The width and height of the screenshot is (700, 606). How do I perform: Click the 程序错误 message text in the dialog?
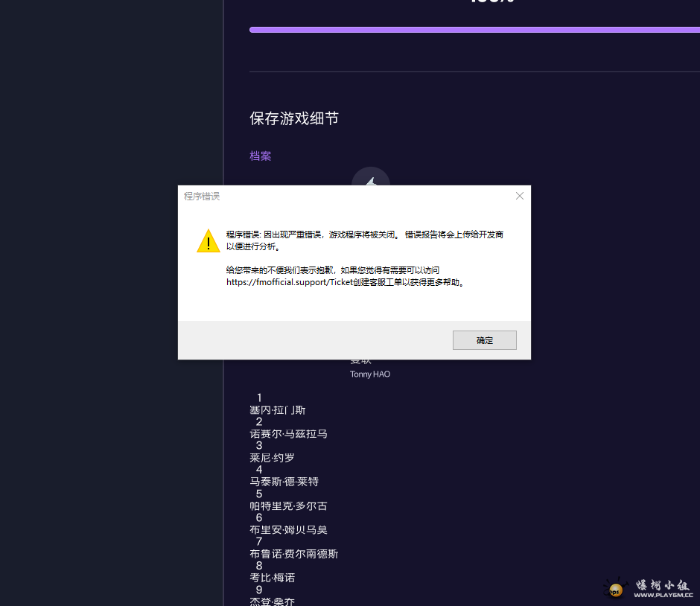pyautogui.click(x=365, y=240)
